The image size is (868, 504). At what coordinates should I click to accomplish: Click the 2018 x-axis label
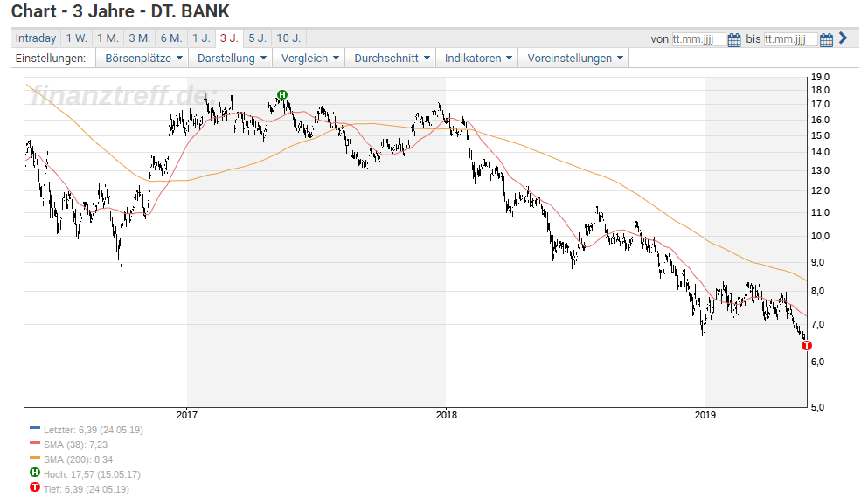pyautogui.click(x=446, y=415)
